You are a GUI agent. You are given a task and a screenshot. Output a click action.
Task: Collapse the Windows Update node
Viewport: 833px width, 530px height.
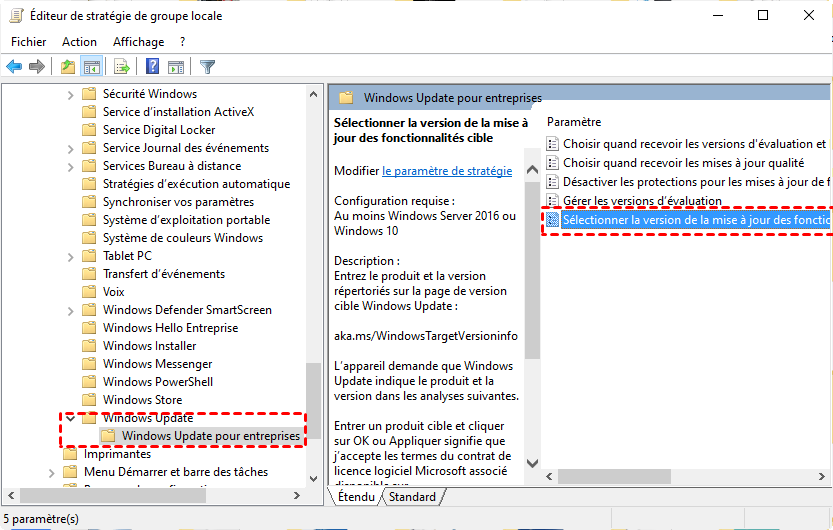click(70, 418)
